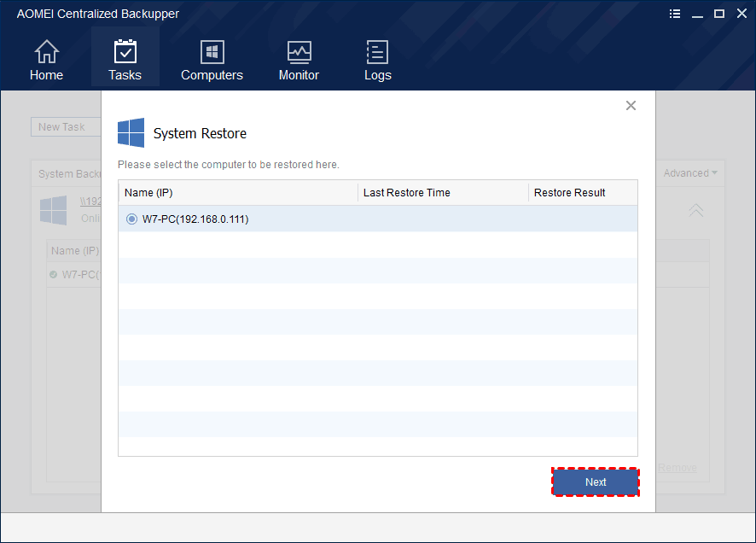Click the New Task button
756x543 pixels.
click(x=65, y=127)
